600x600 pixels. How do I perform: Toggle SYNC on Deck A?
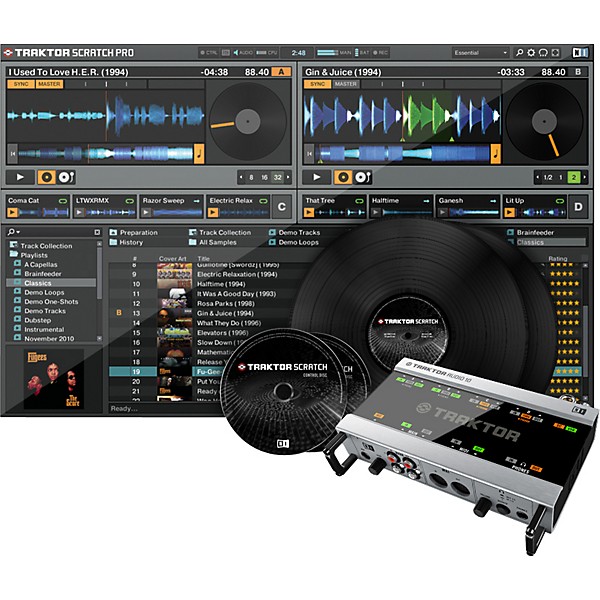coord(19,84)
